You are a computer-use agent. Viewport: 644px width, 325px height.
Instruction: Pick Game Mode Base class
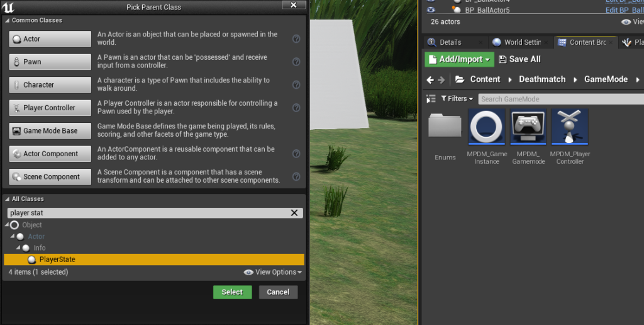(50, 131)
